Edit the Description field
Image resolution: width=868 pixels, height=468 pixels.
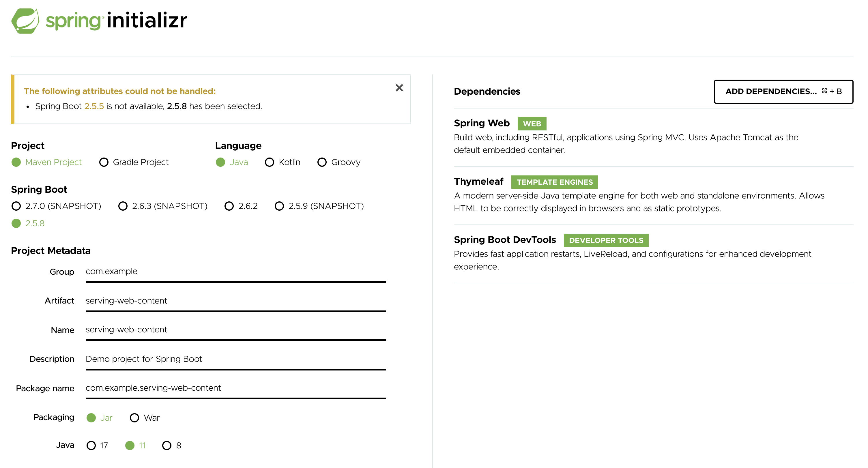point(236,360)
